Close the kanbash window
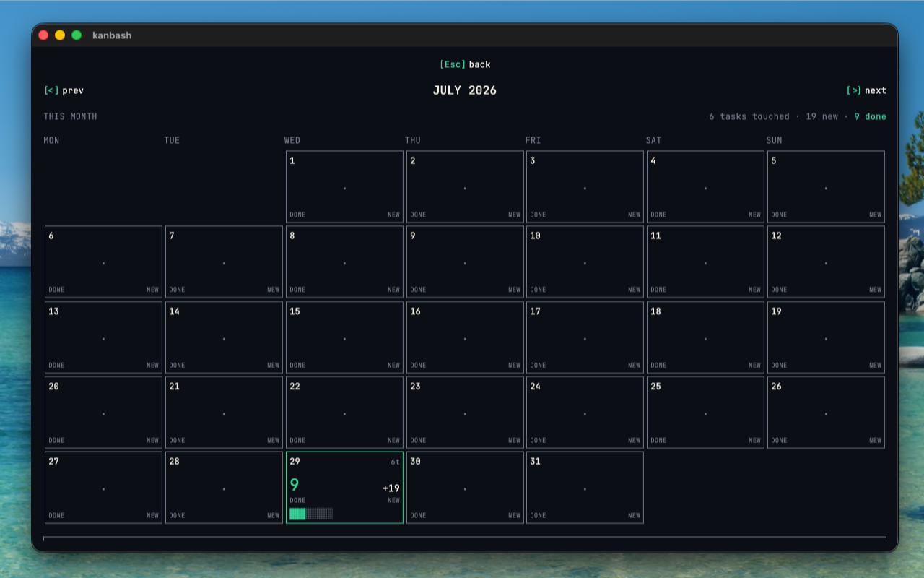The height and width of the screenshot is (578, 924). [43, 35]
